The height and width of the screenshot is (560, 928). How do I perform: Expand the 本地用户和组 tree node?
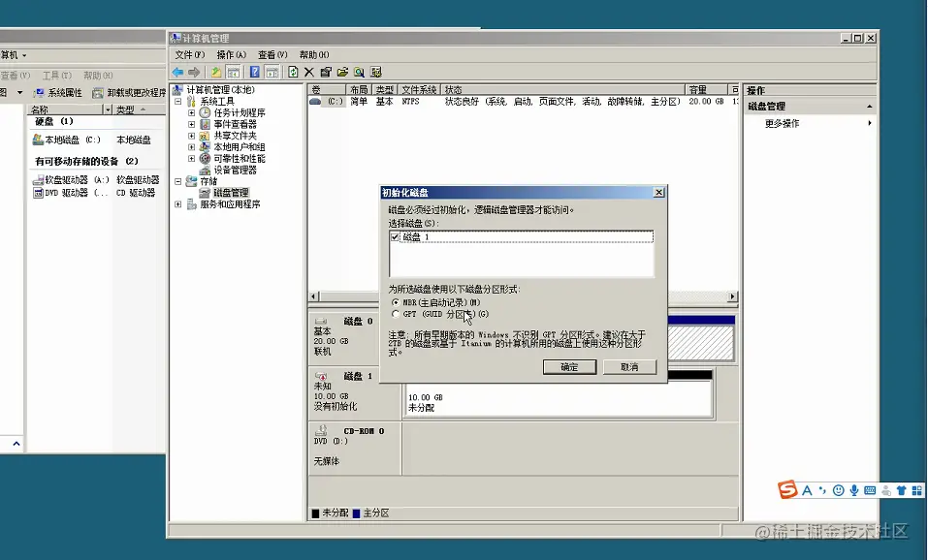pos(191,147)
